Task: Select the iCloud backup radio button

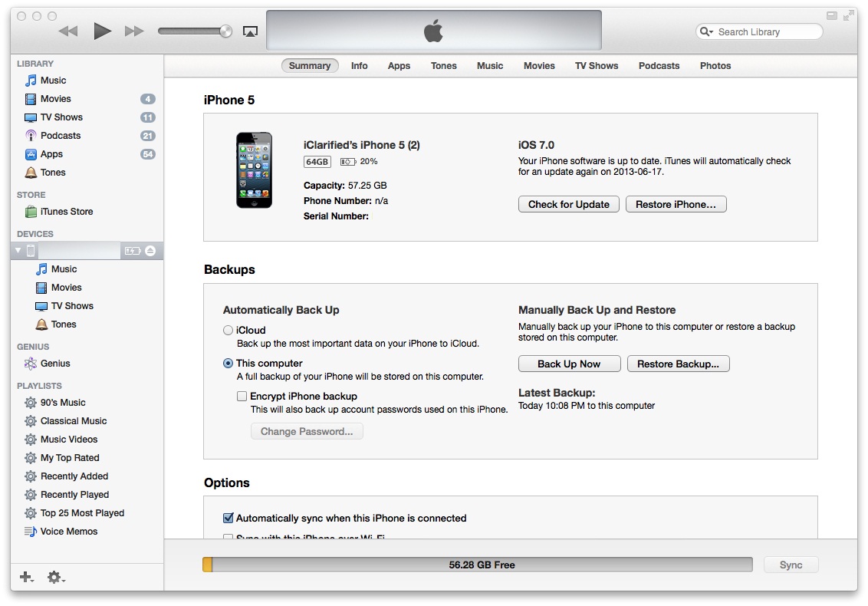Action: point(228,330)
